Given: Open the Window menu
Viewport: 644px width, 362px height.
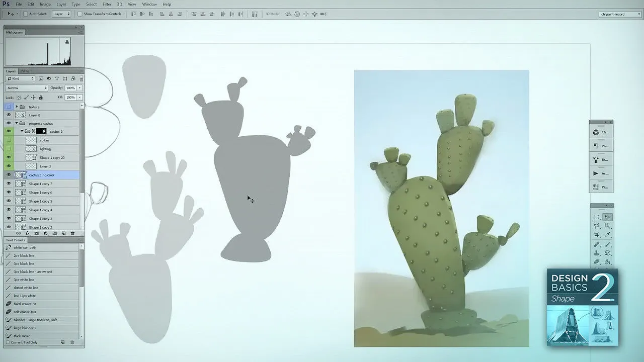Looking at the screenshot, I should (149, 4).
